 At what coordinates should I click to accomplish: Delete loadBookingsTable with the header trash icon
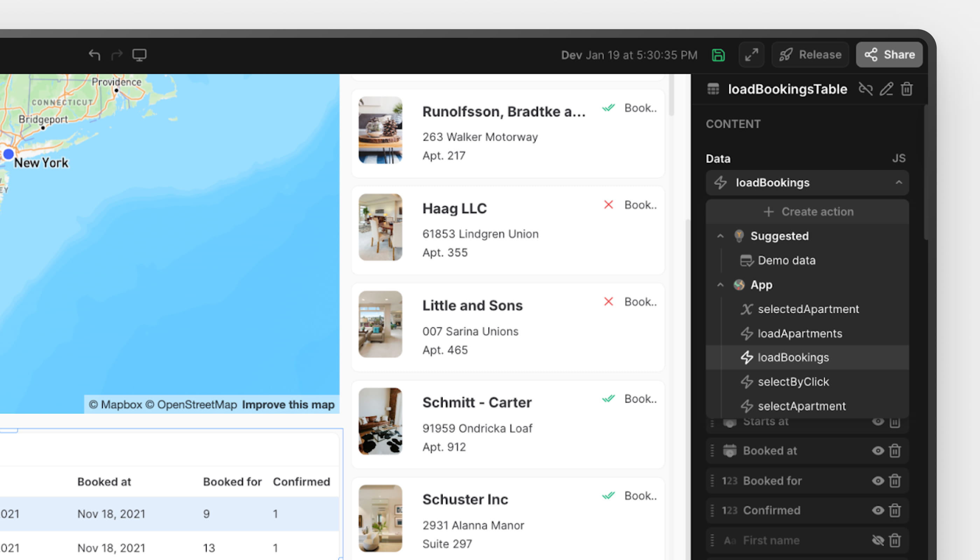coord(906,89)
